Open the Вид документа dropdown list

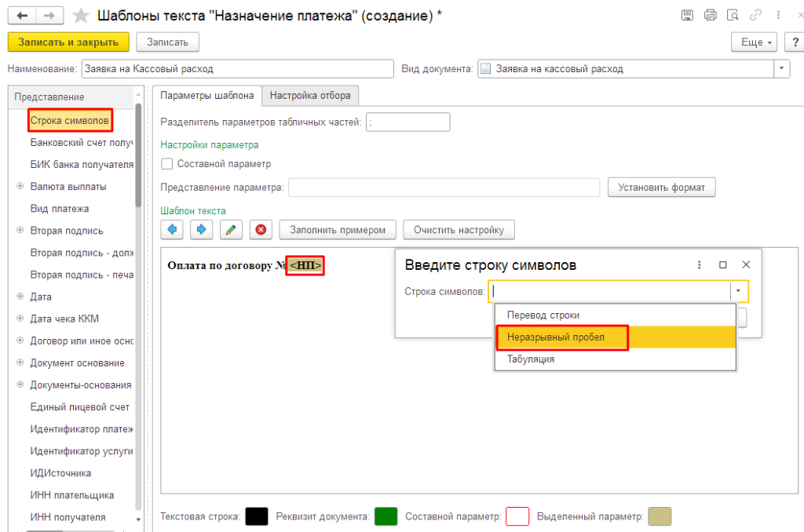tap(781, 69)
